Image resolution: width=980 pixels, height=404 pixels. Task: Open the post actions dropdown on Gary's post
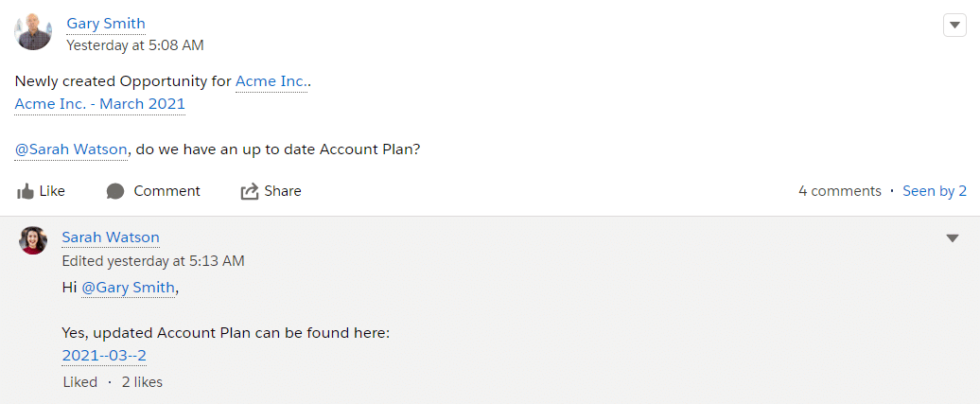(x=954, y=26)
